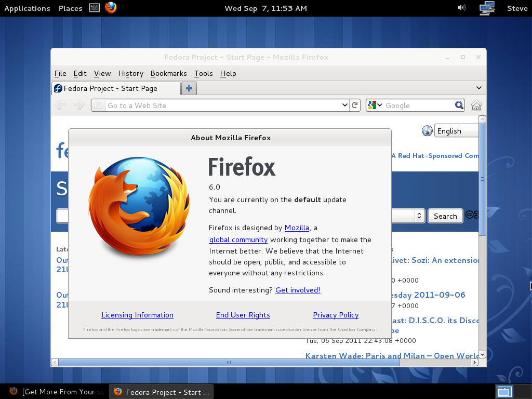
Task: Go back with the back arrow
Action: click(x=60, y=105)
